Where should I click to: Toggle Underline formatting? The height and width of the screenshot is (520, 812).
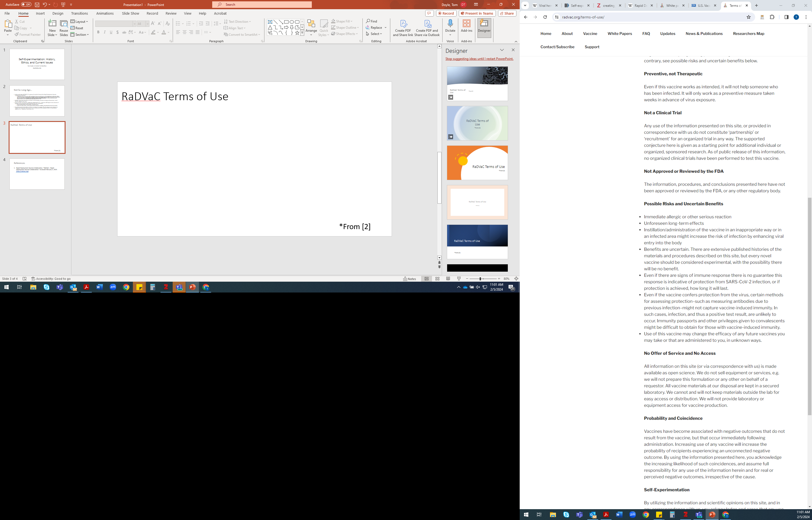[111, 32]
